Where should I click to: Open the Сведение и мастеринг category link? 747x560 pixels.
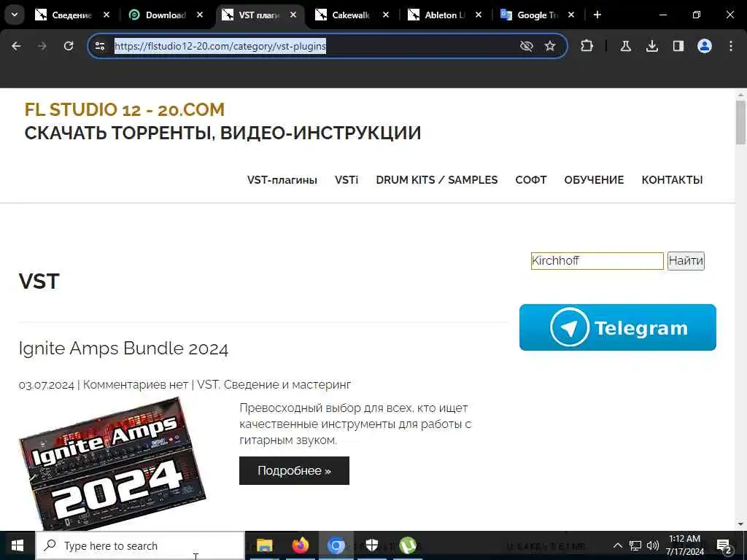pyautogui.click(x=287, y=385)
